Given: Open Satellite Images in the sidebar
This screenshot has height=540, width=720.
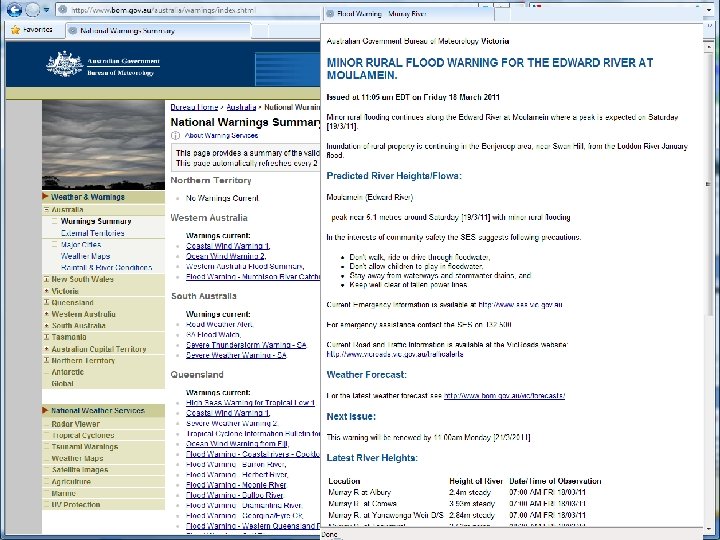Looking at the screenshot, I should (x=79, y=470).
